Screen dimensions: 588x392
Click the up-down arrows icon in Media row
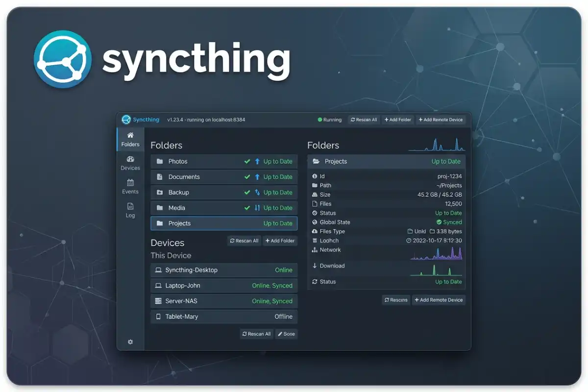point(257,208)
